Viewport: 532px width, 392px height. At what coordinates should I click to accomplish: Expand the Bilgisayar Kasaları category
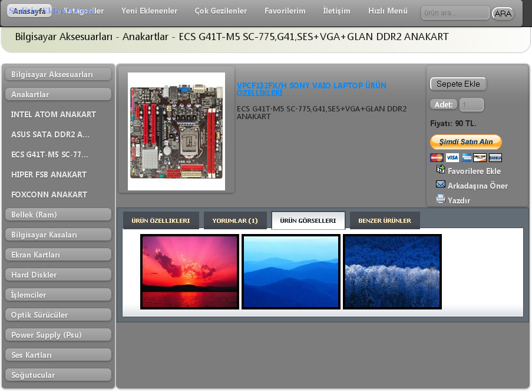click(x=58, y=235)
